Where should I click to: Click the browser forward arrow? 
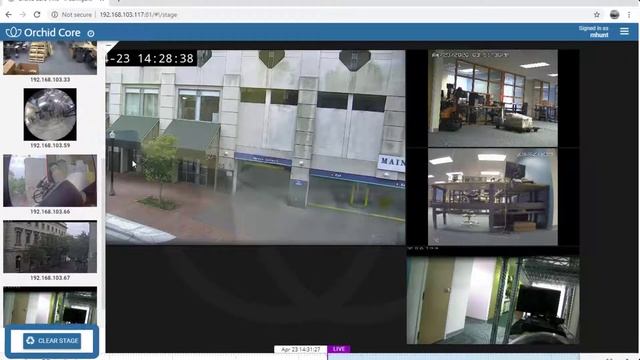tap(22, 15)
